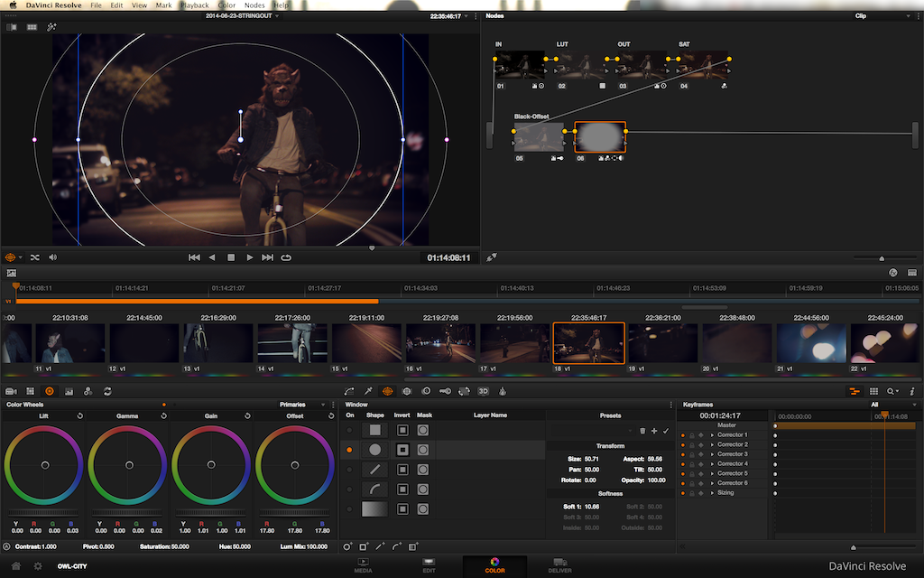Open the Curves palette
This screenshot has height=578, width=924.
click(349, 391)
